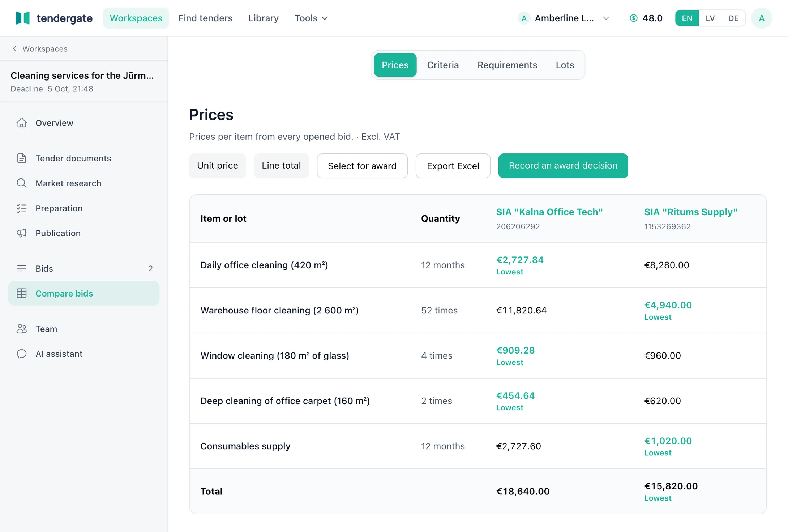Click the Publication megaphone icon
This screenshot has height=532, width=788.
click(x=22, y=233)
